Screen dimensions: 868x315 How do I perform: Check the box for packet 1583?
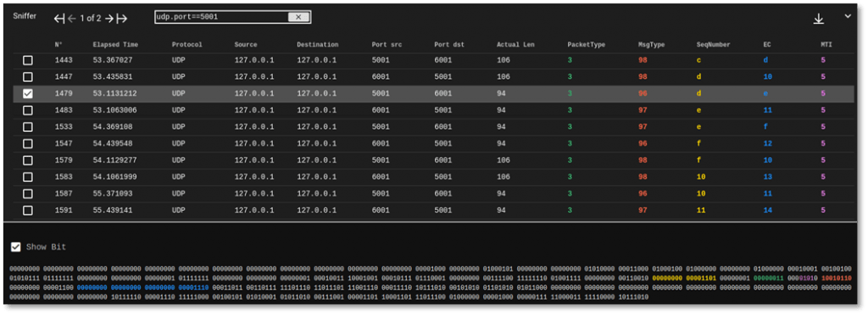[28, 177]
